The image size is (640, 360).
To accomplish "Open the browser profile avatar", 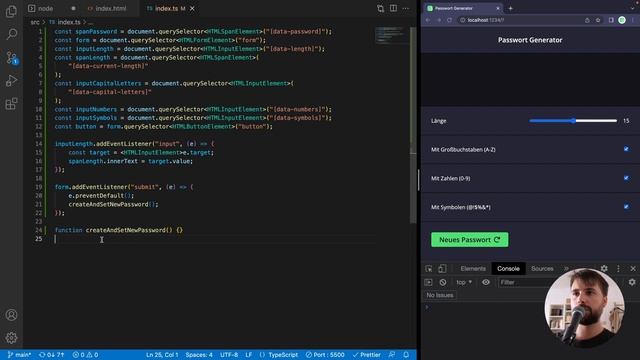I will [x=622, y=20].
